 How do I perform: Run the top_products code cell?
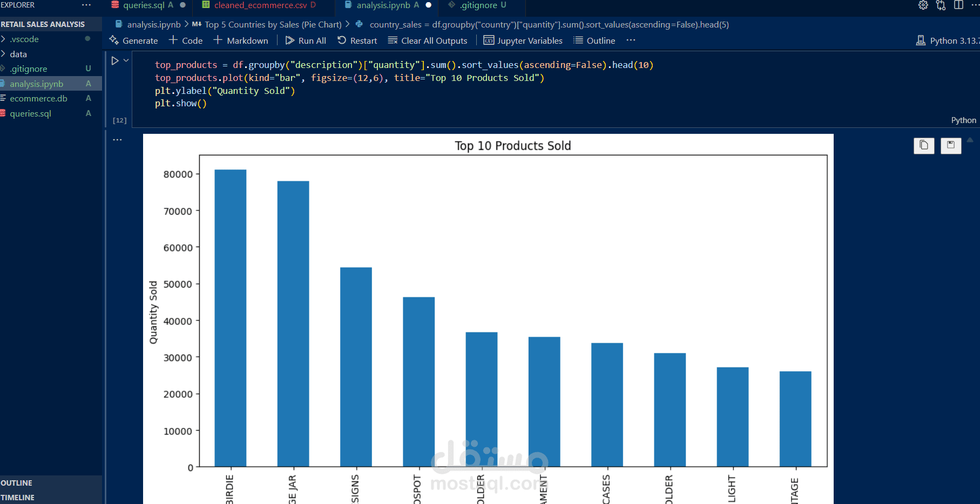pyautogui.click(x=115, y=61)
